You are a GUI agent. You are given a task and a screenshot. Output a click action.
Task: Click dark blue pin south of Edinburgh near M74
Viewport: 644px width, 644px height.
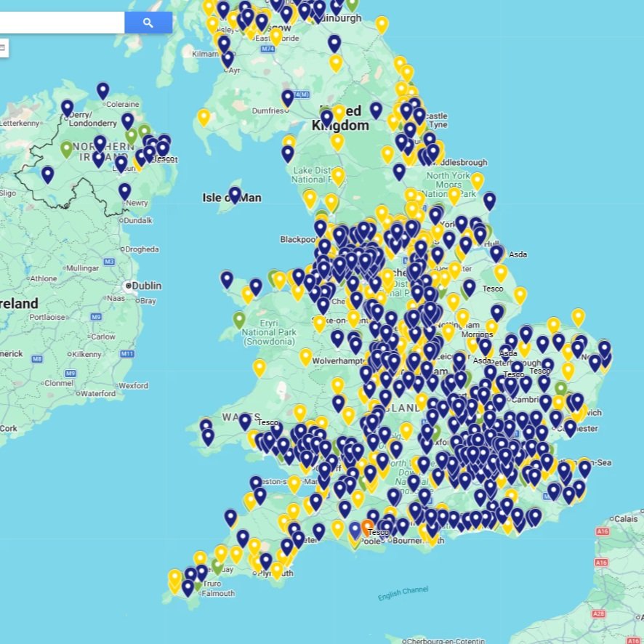[x=334, y=44]
